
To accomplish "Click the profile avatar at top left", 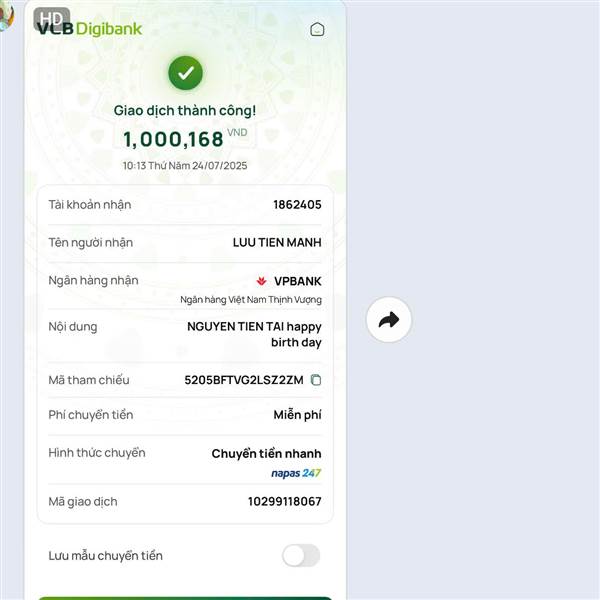I will [6, 15].
